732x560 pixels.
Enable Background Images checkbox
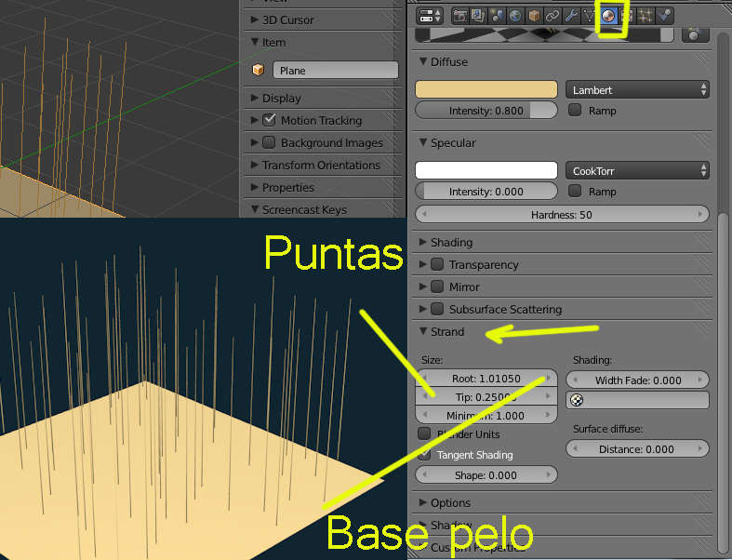(x=269, y=142)
